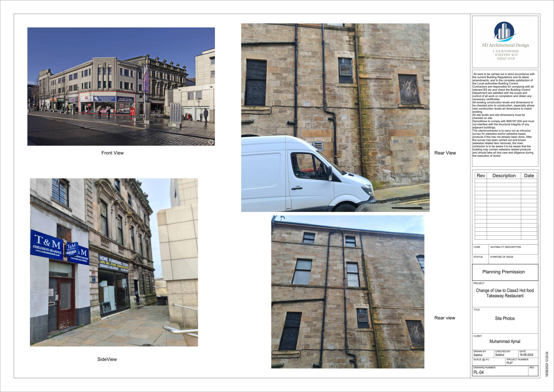Image resolution: width=554 pixels, height=392 pixels.
Task: Click the Home Furnishing Store shop sign
Action: tap(114, 263)
